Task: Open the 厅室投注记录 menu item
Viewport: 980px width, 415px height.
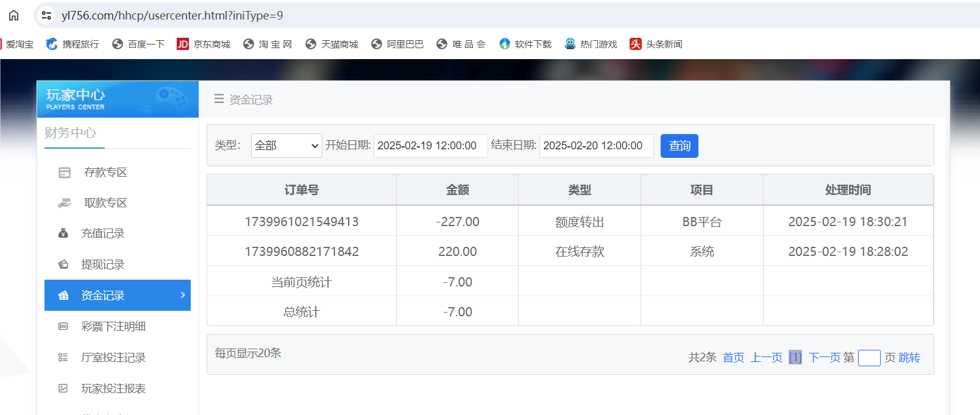Action: [113, 358]
